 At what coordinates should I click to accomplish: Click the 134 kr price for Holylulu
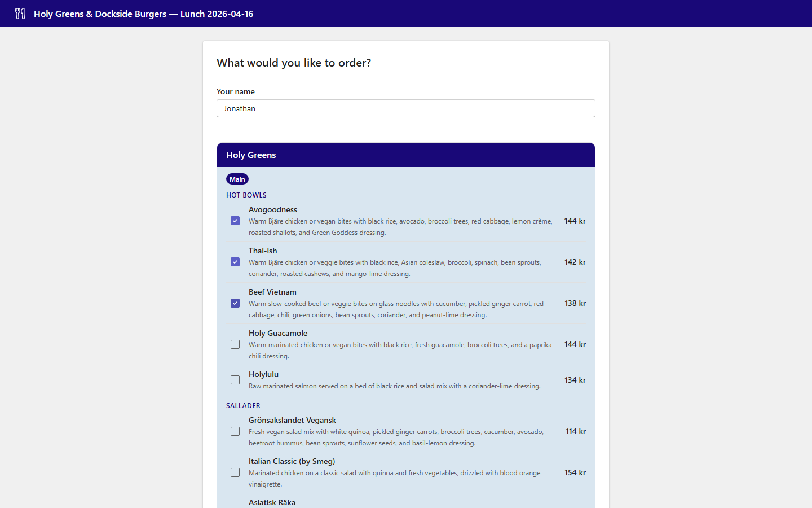pos(575,380)
